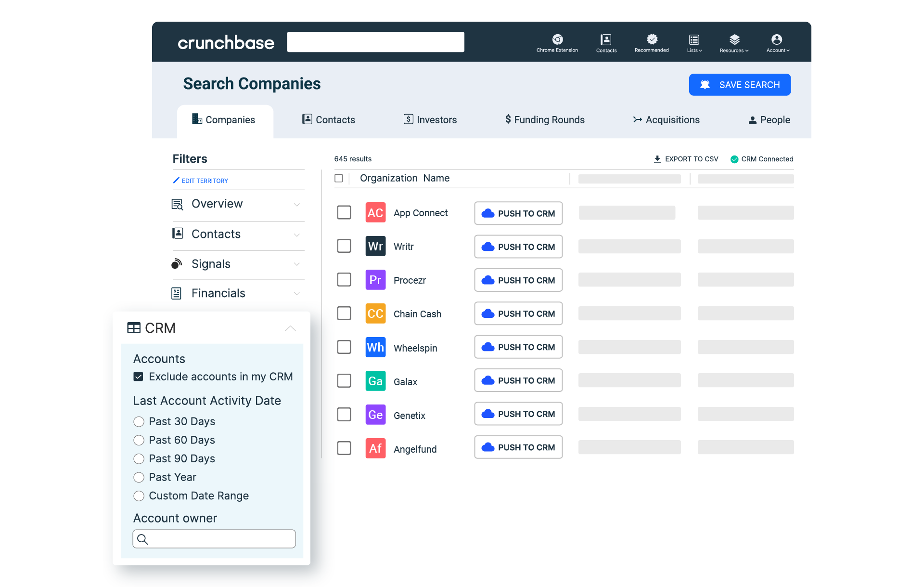This screenshot has width=924, height=587.
Task: Expand the Contacts filter chevron
Action: [x=297, y=235]
